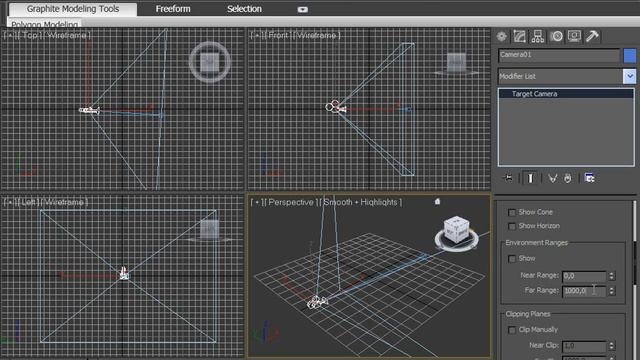Click the Make Unique icon

click(552, 178)
